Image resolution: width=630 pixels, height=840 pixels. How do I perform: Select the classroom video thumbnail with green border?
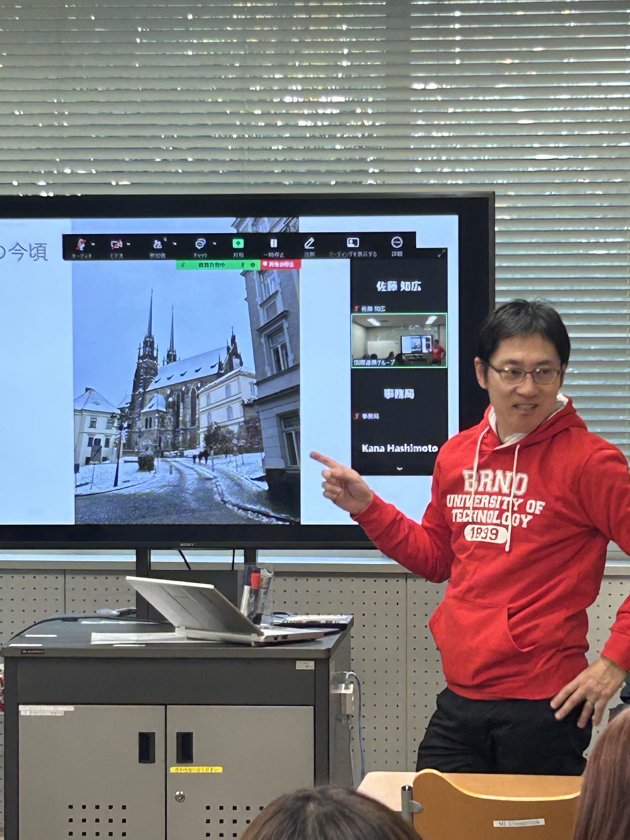point(399,340)
